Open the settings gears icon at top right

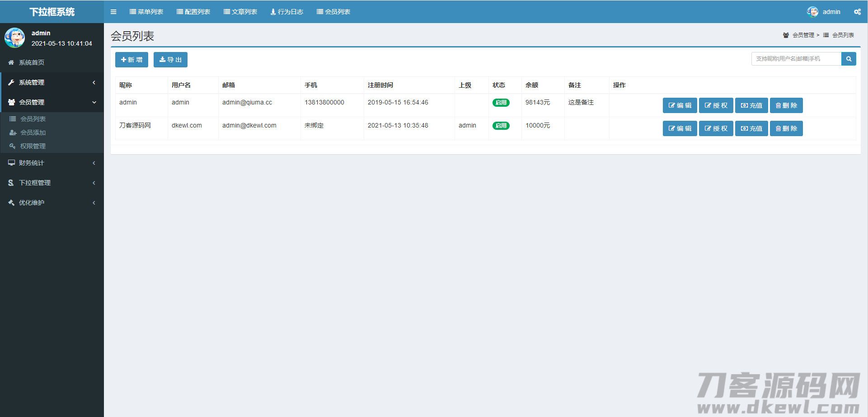857,12
